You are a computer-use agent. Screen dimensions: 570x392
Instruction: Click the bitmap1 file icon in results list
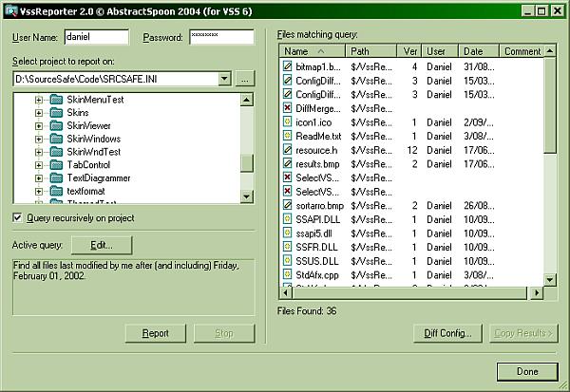pos(288,67)
